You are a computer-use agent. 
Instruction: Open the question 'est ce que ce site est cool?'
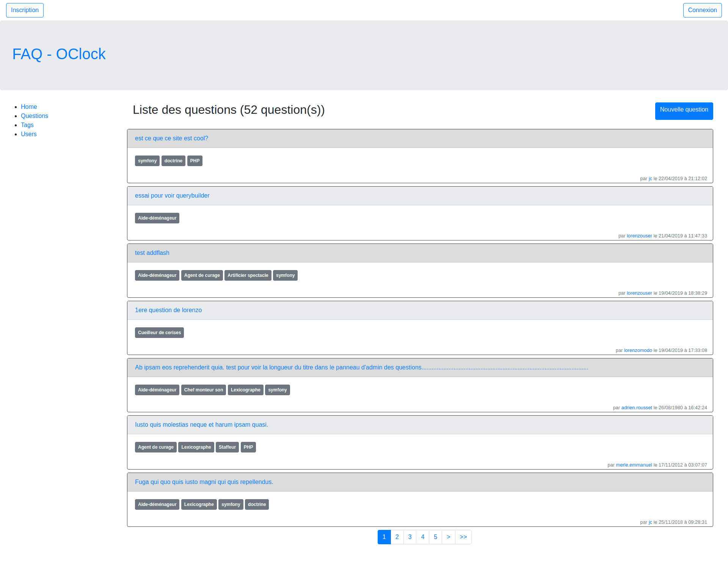[x=171, y=138]
